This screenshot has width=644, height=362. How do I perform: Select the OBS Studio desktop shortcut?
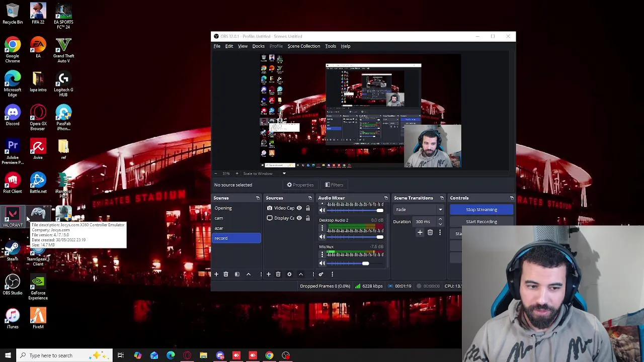pos(13,285)
